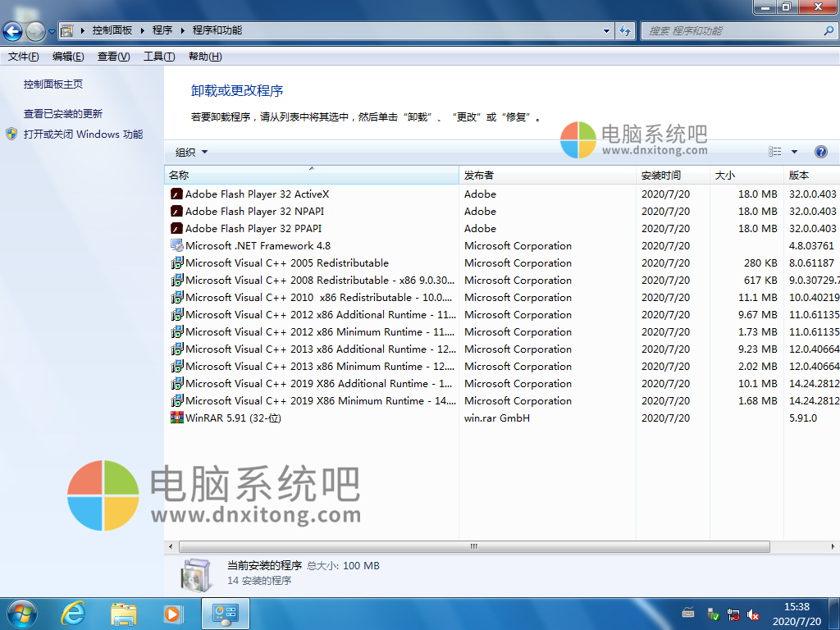Launch Internet Explorer from the taskbar
This screenshot has height=630, width=840.
tap(73, 614)
